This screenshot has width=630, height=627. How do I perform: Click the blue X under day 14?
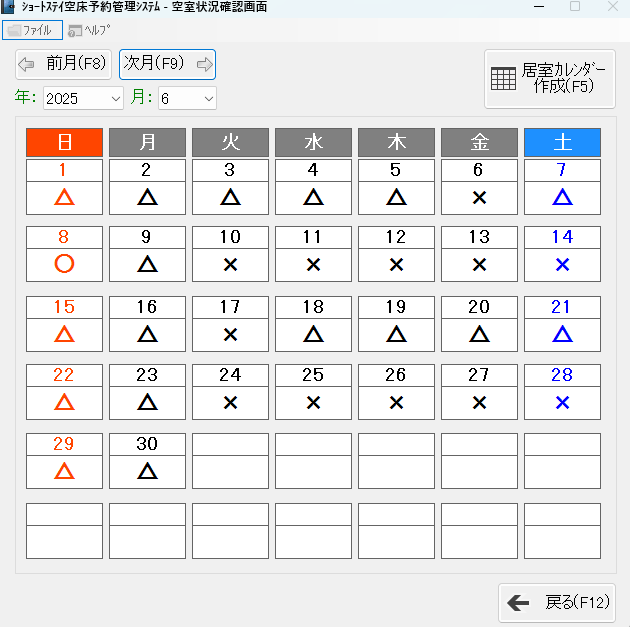click(x=562, y=265)
